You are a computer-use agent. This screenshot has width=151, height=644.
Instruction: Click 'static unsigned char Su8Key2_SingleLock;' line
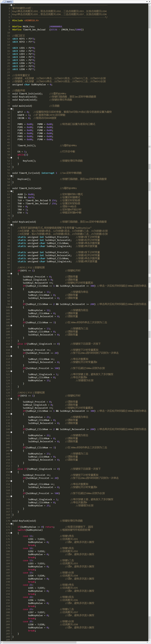(45, 261)
